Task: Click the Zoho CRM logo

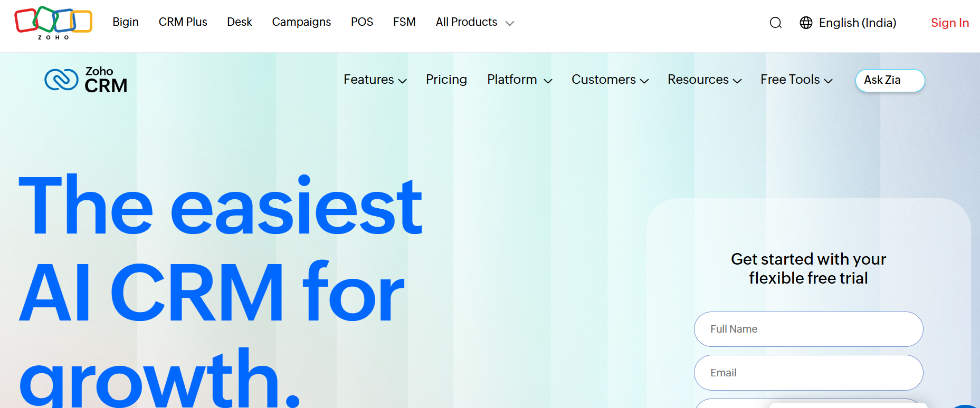Action: pyautogui.click(x=86, y=80)
